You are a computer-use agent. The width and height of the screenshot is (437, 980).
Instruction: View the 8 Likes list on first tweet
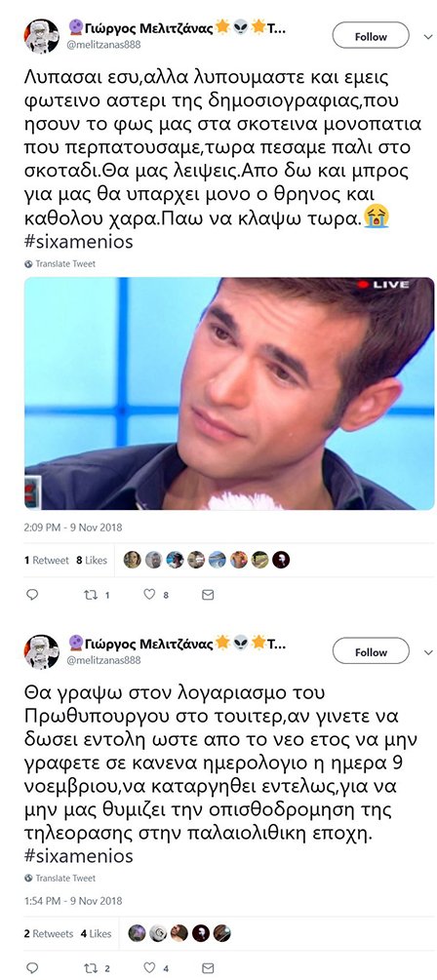click(x=92, y=560)
